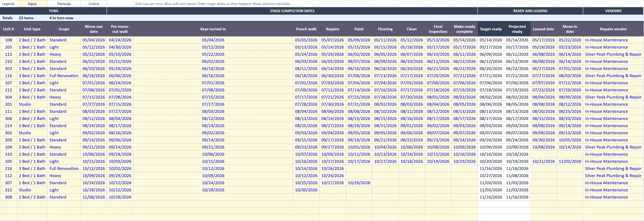Click the 'Unit #' column header
This screenshot has height=221, width=644.
(x=9, y=29)
